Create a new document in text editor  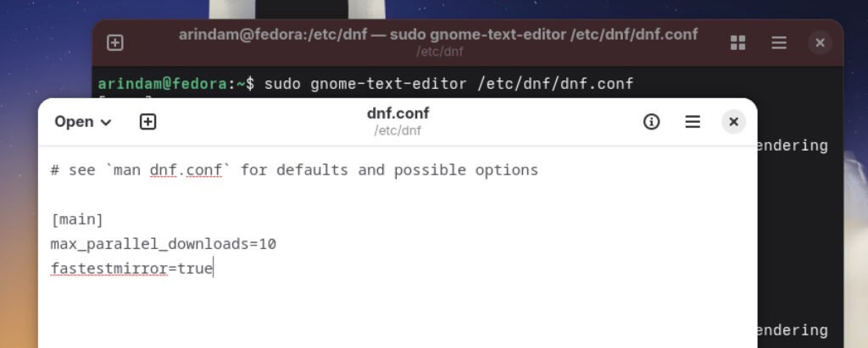tap(147, 122)
